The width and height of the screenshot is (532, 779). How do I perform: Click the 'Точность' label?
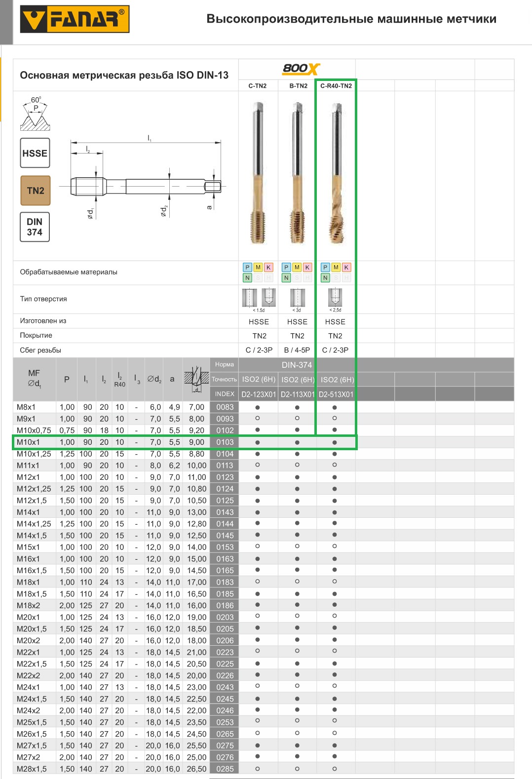coord(225,379)
